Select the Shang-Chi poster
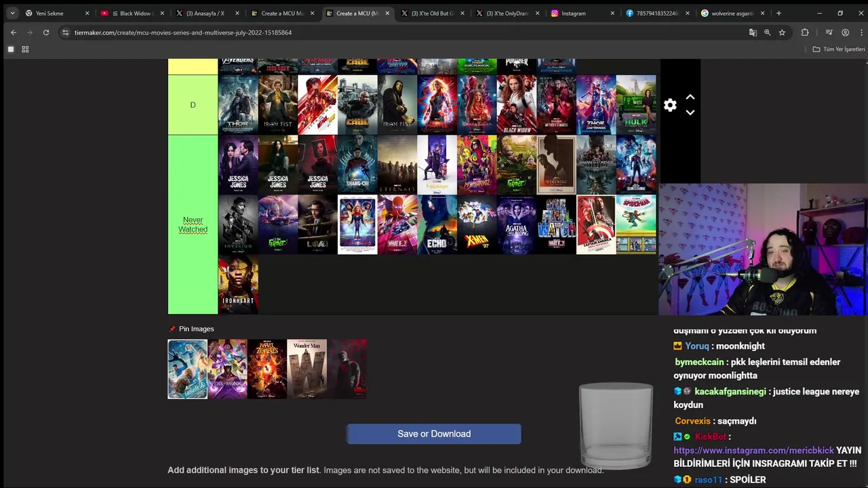The height and width of the screenshot is (488, 868). click(357, 165)
